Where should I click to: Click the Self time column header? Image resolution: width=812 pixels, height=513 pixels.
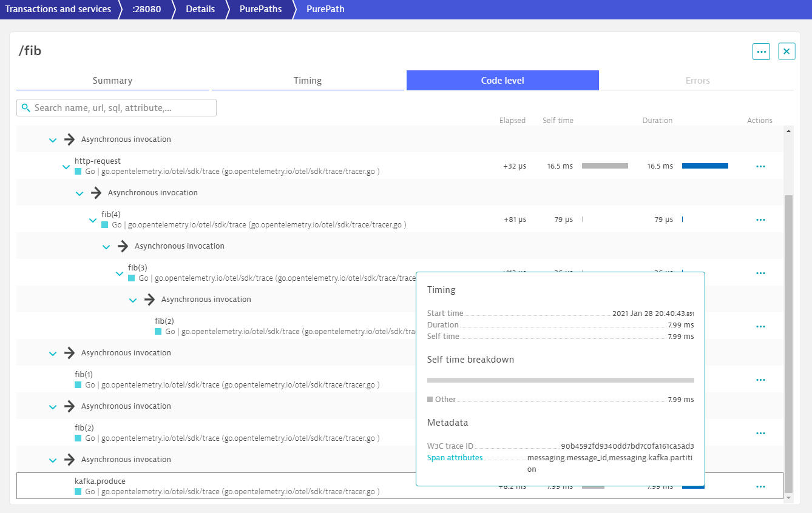click(558, 121)
